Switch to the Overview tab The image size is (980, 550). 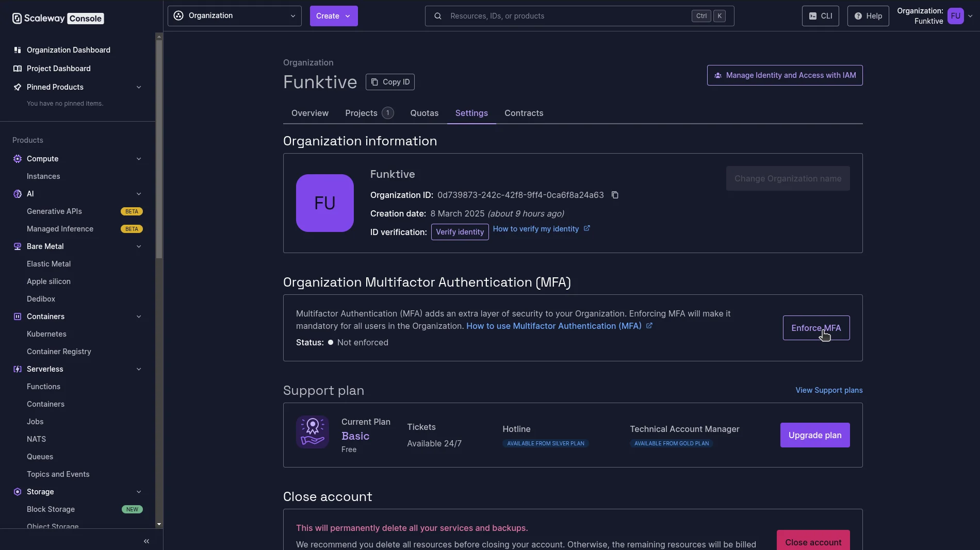[x=310, y=113]
